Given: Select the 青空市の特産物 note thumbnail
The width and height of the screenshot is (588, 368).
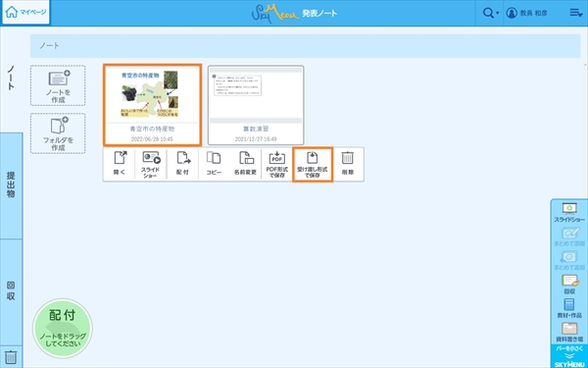Looking at the screenshot, I should 152,105.
